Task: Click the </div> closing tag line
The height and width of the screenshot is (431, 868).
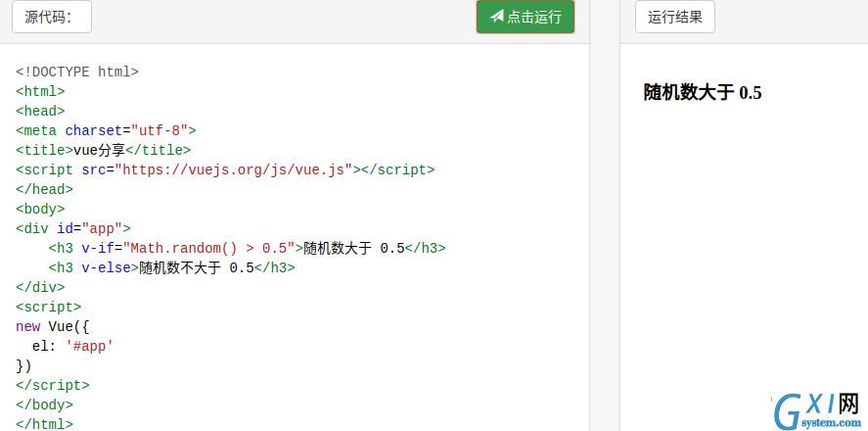Action: [x=40, y=288]
